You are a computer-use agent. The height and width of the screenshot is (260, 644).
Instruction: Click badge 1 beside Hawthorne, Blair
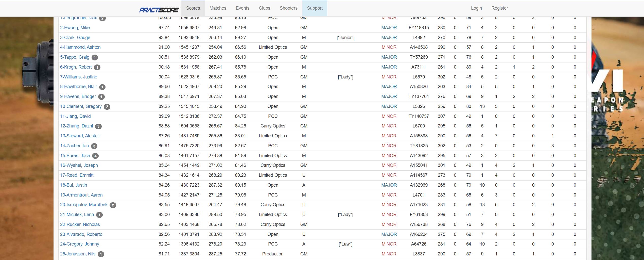click(102, 87)
